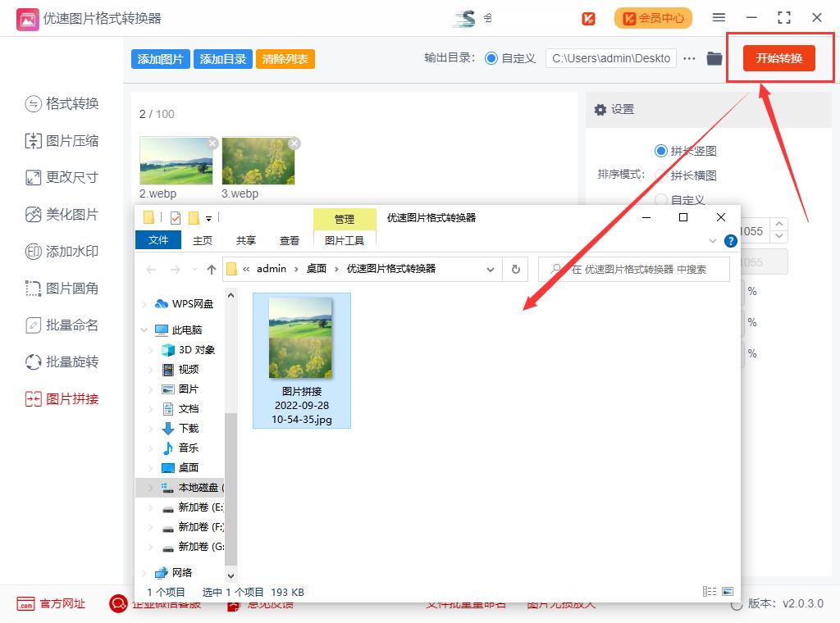Select the 图片拼接 jpg thumbnail in Explorer
The width and height of the screenshot is (840, 623).
tap(302, 338)
